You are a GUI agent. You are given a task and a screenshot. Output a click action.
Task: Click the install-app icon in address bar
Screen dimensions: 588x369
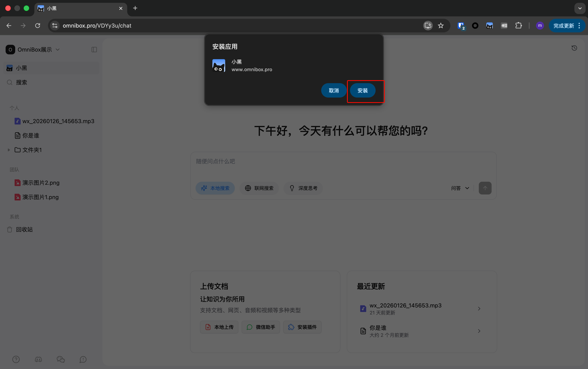point(428,26)
